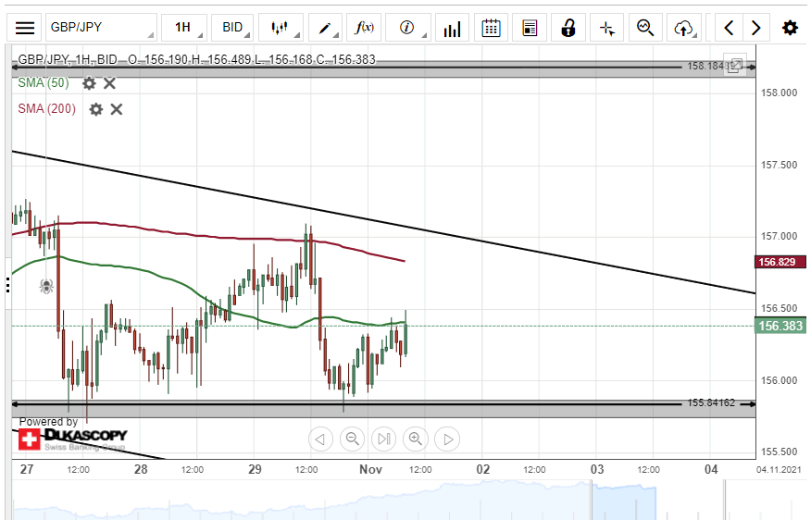This screenshot has height=532, width=811.
Task: Select the 158.184 upper resistance line
Action: click(x=383, y=68)
